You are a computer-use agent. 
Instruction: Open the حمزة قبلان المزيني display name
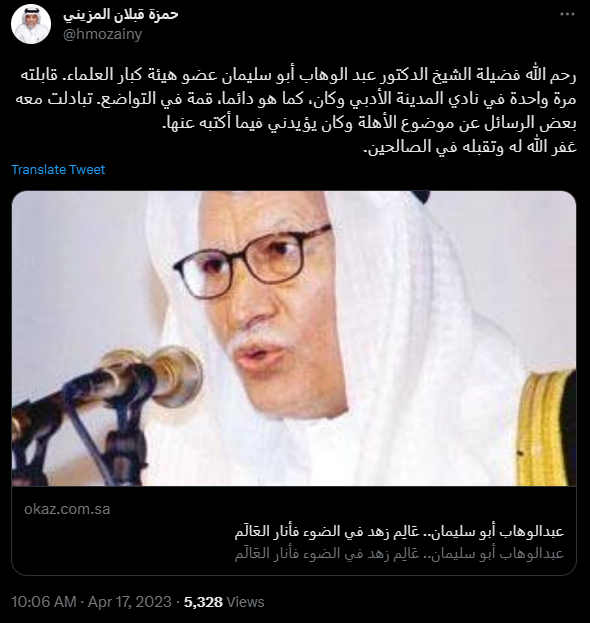[x=121, y=15]
